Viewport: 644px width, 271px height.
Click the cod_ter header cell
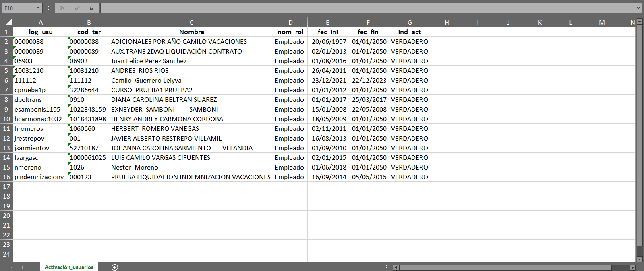click(x=89, y=32)
